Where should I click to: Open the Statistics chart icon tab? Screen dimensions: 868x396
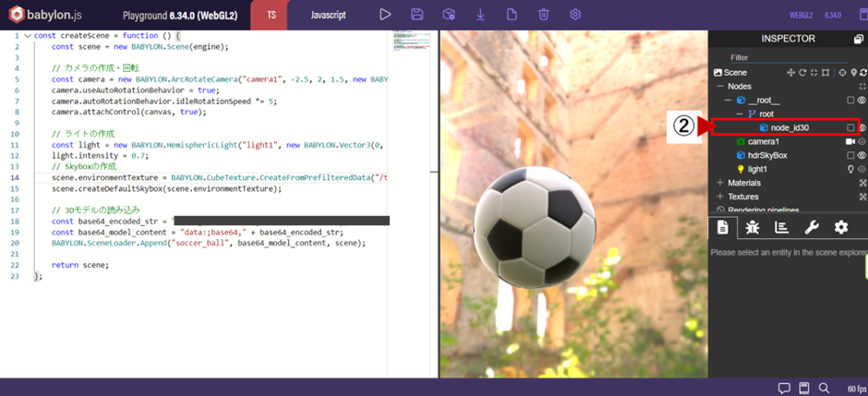[x=781, y=227]
